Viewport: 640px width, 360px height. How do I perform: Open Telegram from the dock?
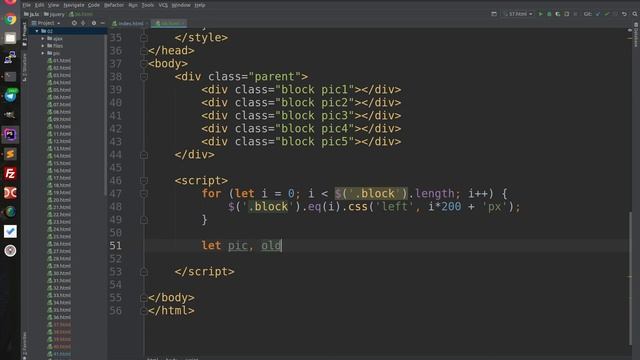coord(10,96)
